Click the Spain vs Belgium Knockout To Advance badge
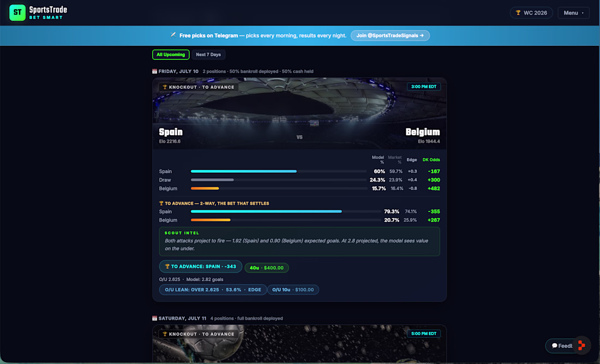 coord(198,87)
